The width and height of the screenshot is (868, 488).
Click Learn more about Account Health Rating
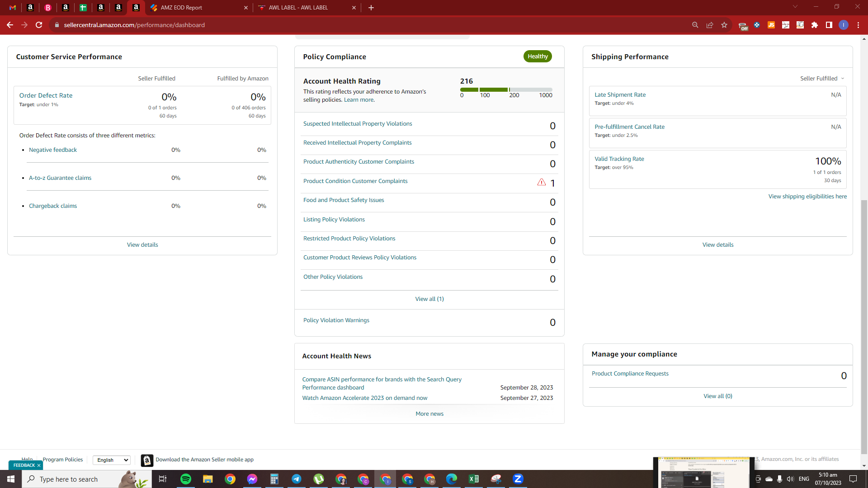click(x=359, y=100)
